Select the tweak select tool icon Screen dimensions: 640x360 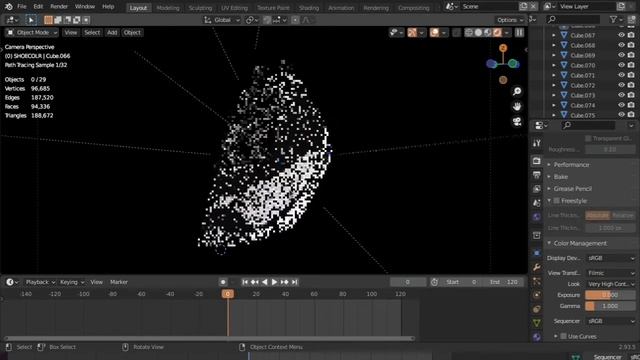[31, 20]
